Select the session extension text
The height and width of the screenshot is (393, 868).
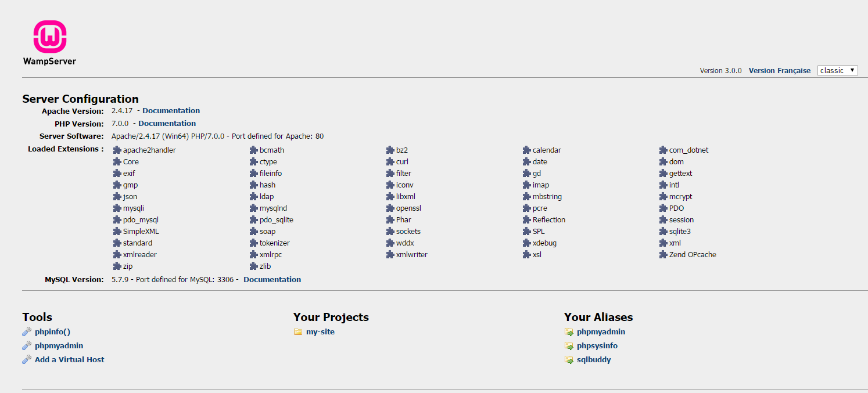(682, 220)
